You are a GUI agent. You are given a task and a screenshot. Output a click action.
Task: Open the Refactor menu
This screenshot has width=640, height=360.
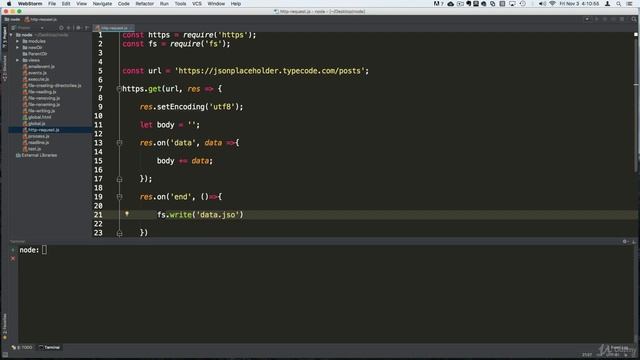pyautogui.click(x=144, y=4)
